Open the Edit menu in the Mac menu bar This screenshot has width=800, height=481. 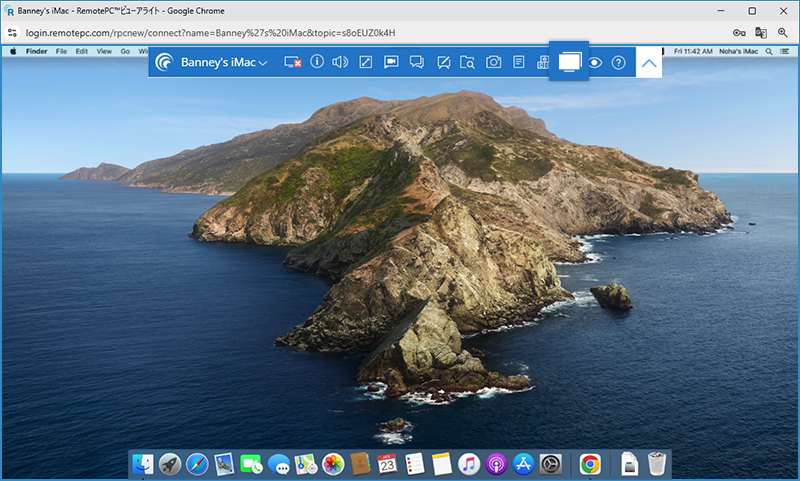pos(82,51)
